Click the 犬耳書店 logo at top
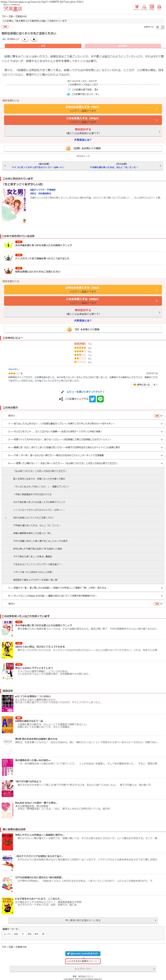Image resolution: width=166 pixels, height=980 pixels. point(12,8)
